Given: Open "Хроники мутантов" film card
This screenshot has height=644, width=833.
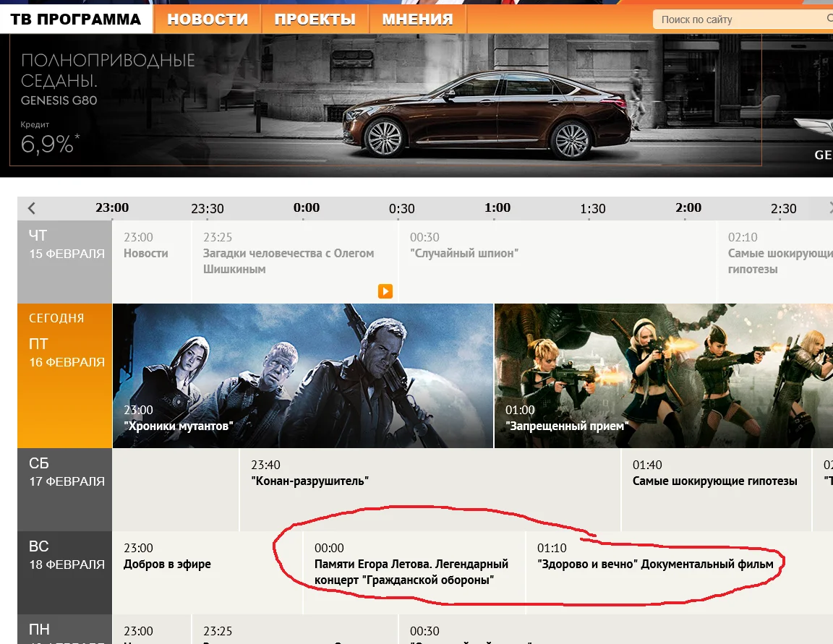Looking at the screenshot, I should click(x=303, y=376).
